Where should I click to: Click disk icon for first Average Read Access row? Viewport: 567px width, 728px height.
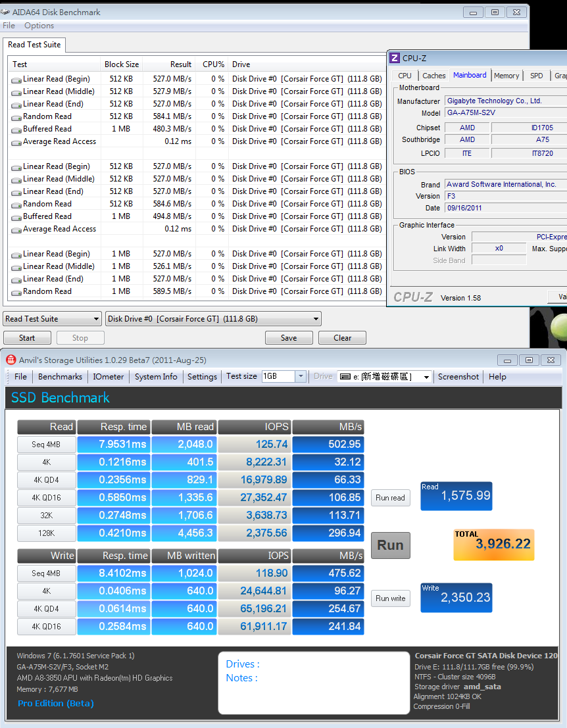pyautogui.click(x=16, y=142)
